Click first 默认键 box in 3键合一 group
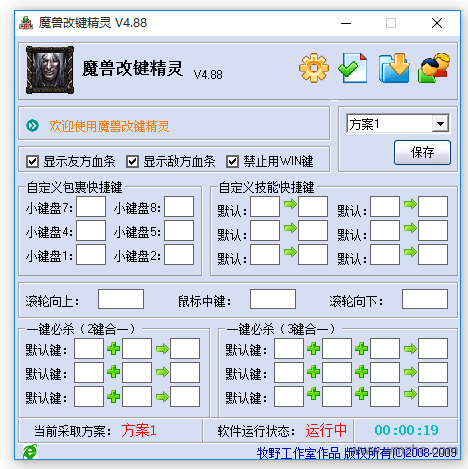The image size is (468, 469). point(289,349)
